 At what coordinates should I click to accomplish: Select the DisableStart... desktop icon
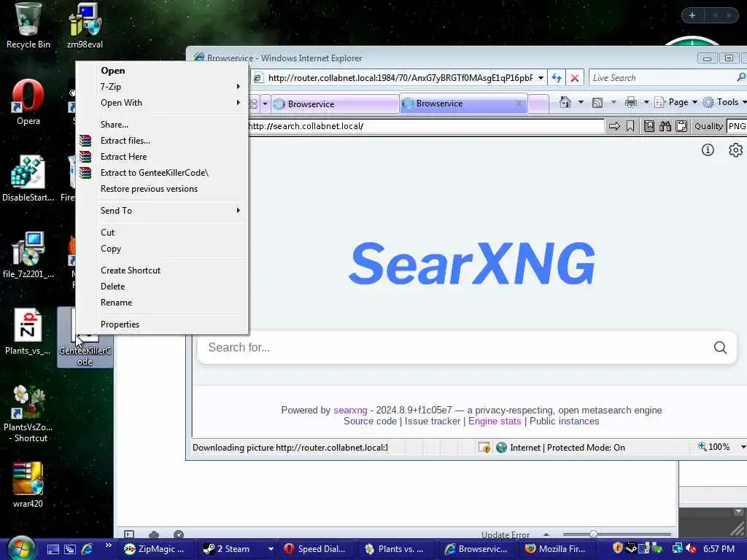click(28, 179)
